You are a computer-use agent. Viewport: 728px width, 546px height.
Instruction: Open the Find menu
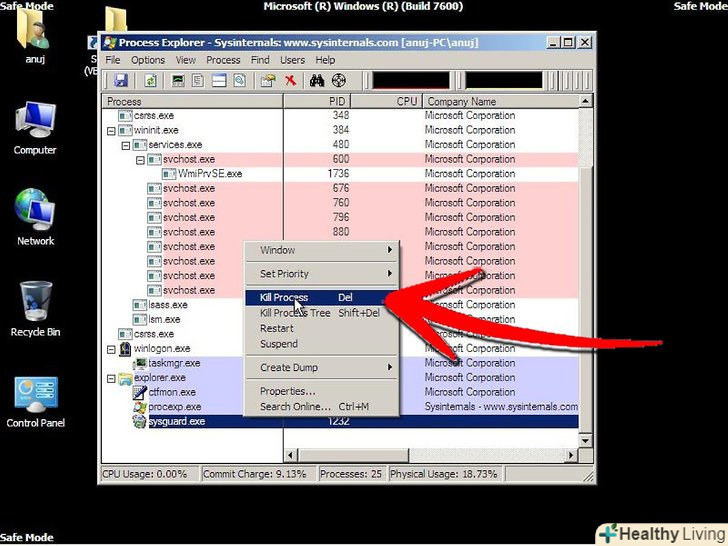click(x=260, y=60)
